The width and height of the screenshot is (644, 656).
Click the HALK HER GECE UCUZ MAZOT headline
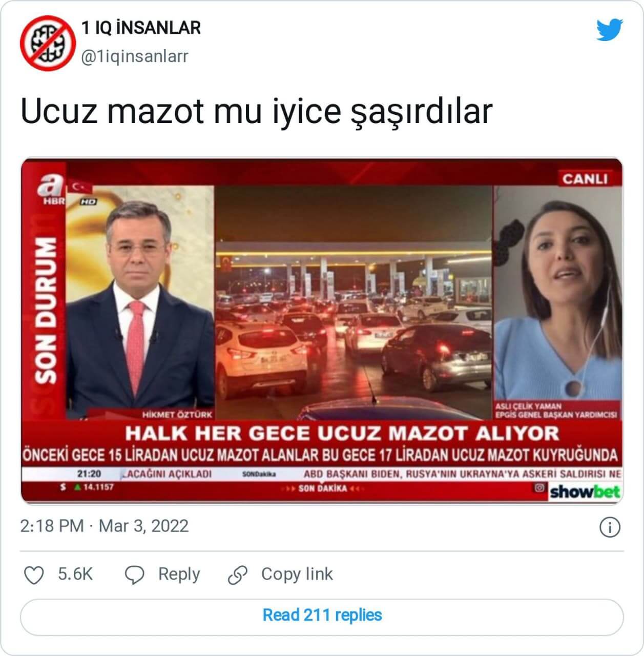(342, 434)
